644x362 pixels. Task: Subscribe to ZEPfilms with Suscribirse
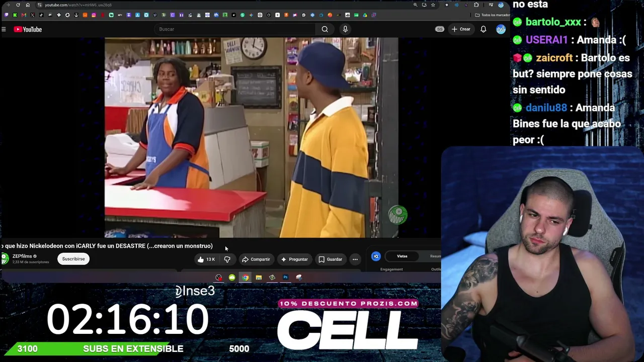click(x=73, y=259)
